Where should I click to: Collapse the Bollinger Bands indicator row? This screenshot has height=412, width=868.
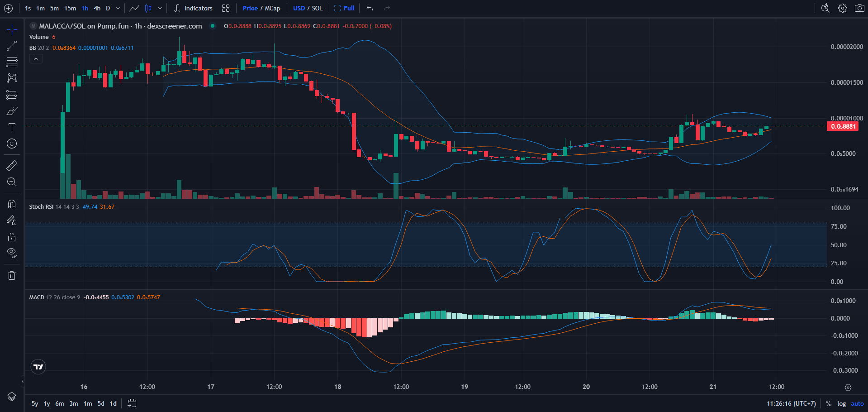click(36, 58)
